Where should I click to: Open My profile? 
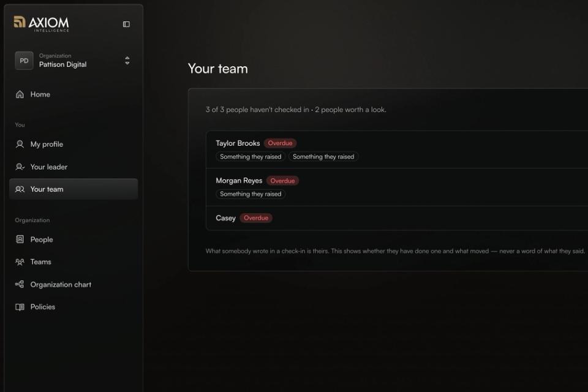tap(73, 144)
